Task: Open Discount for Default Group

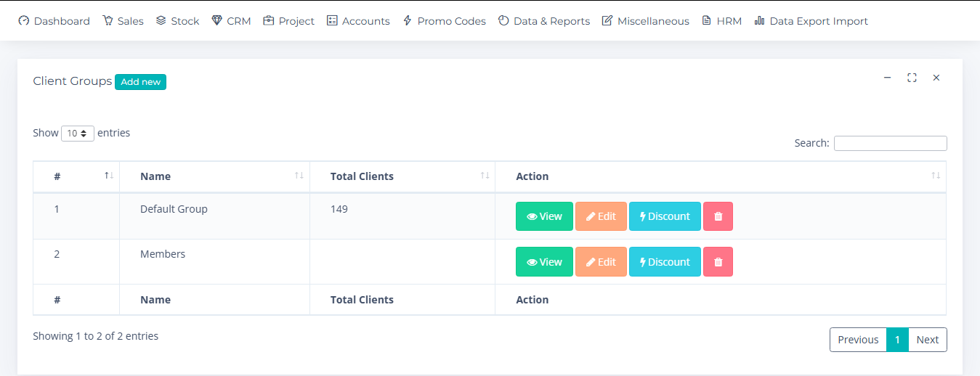Action: (x=665, y=216)
